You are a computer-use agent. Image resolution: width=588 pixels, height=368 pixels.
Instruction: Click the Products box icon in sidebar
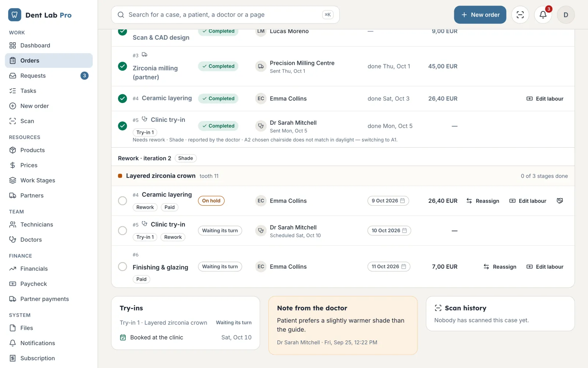(x=12, y=150)
